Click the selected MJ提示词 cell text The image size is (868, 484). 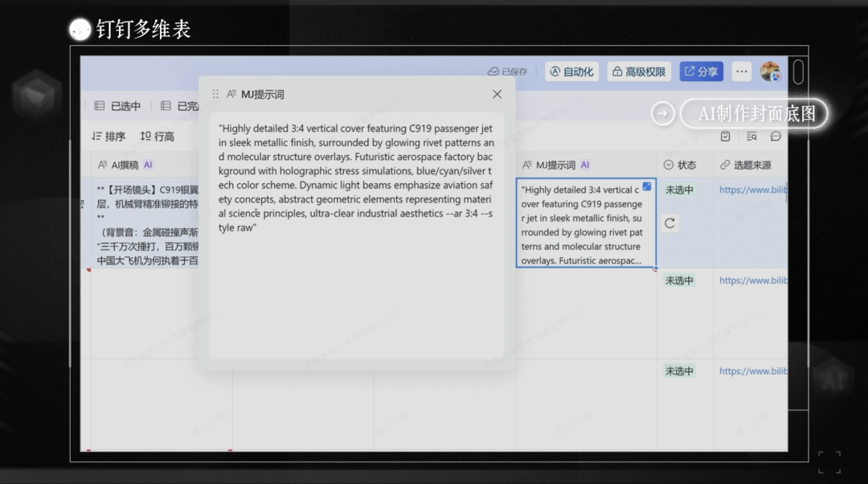tap(581, 225)
